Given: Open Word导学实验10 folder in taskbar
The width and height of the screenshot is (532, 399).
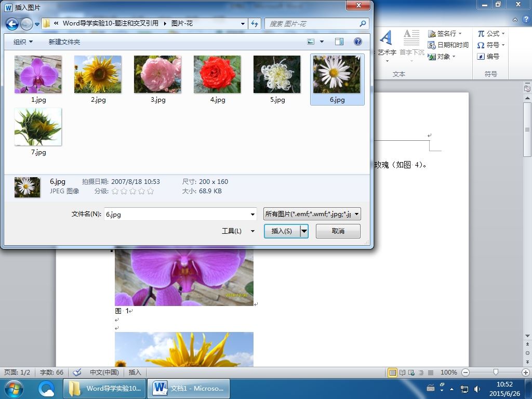Looking at the screenshot, I should click(104, 389).
